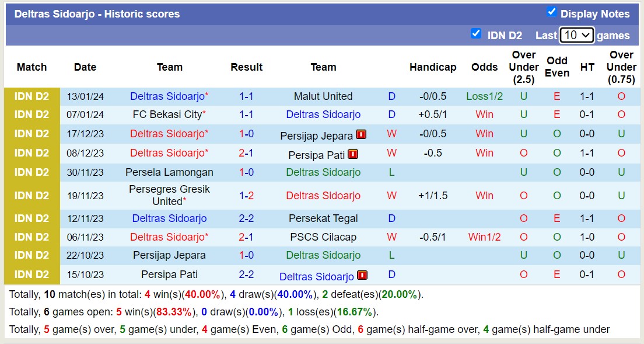This screenshot has width=644, height=344.
Task: Select the 1-2 score on 19/11/23
Action: [246, 196]
